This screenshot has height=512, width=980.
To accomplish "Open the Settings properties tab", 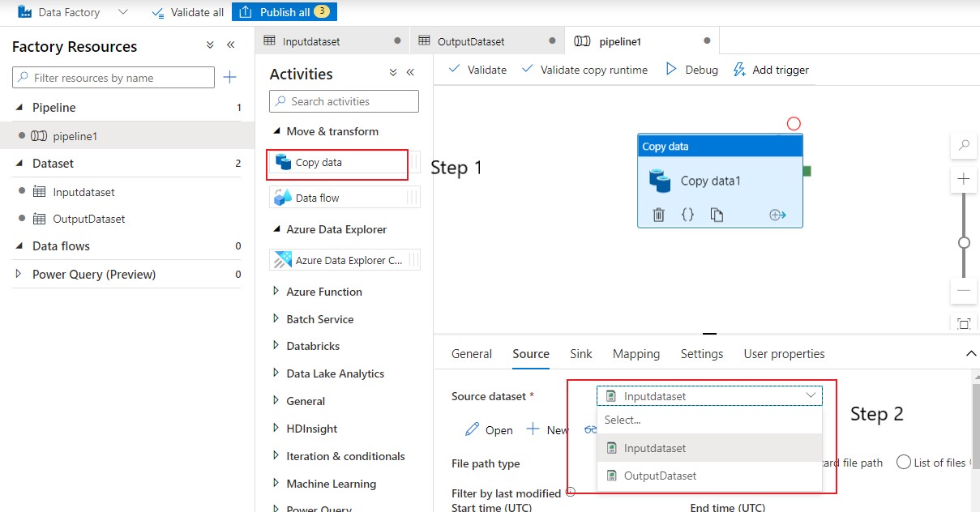I will (702, 354).
